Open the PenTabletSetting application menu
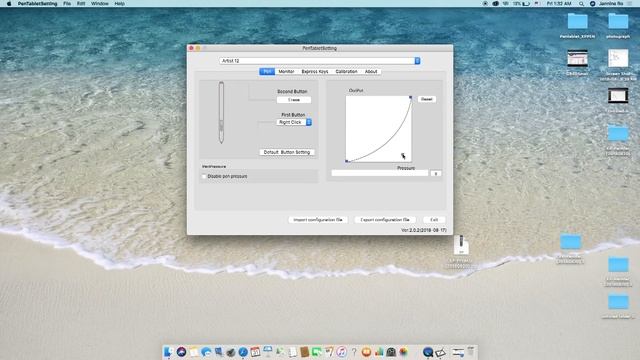 point(37,4)
